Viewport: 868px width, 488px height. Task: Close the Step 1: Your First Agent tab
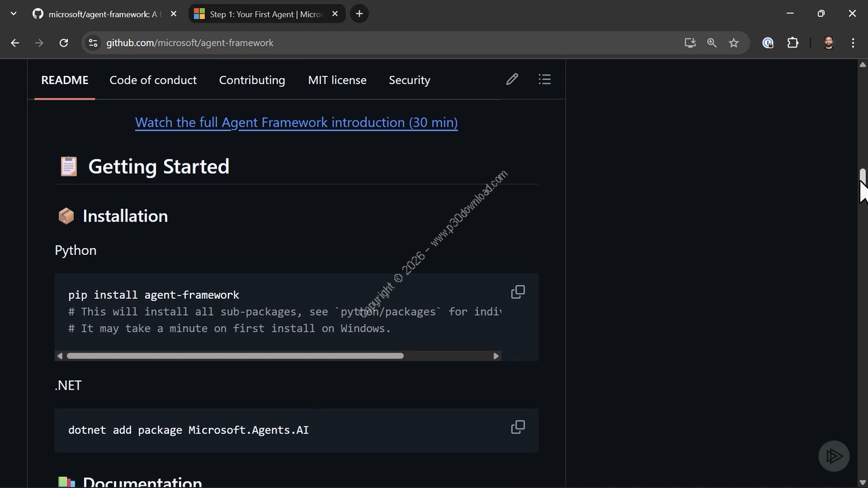pyautogui.click(x=335, y=14)
